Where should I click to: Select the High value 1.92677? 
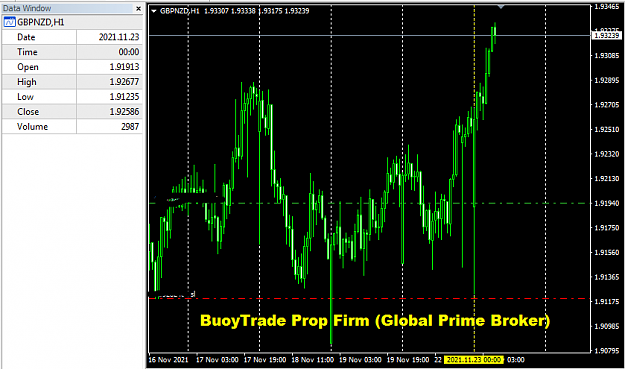point(124,82)
